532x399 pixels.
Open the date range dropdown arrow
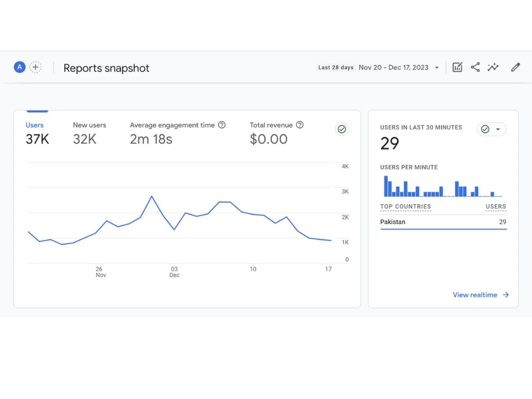point(437,68)
